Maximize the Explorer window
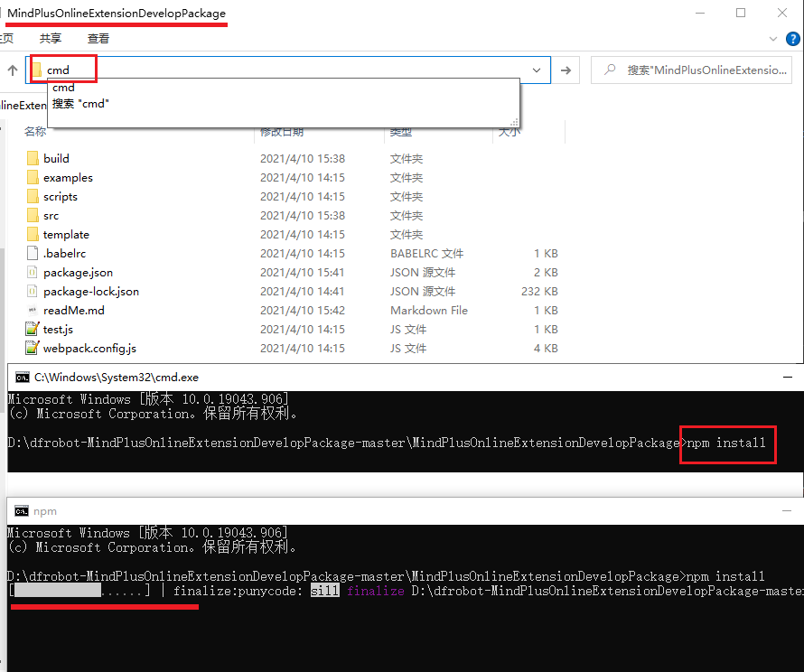804x672 pixels. [741, 13]
